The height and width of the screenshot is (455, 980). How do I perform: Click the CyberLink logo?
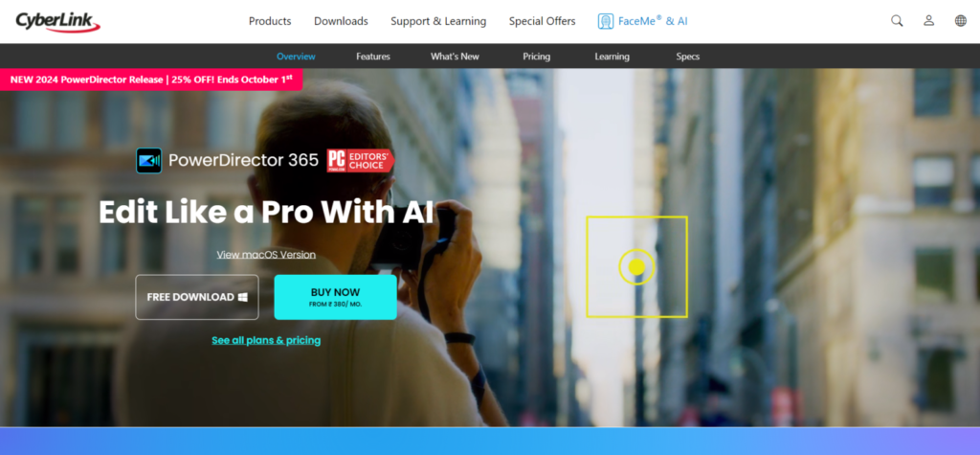click(58, 21)
